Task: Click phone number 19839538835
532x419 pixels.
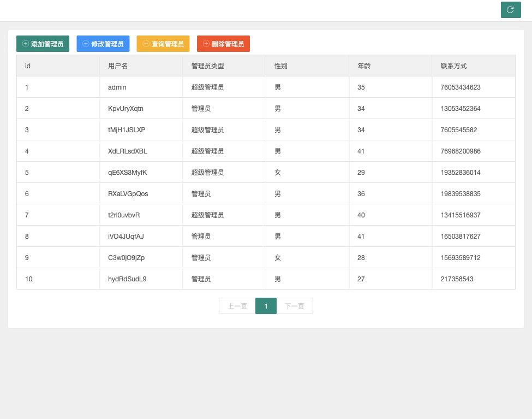Action: (x=461, y=194)
